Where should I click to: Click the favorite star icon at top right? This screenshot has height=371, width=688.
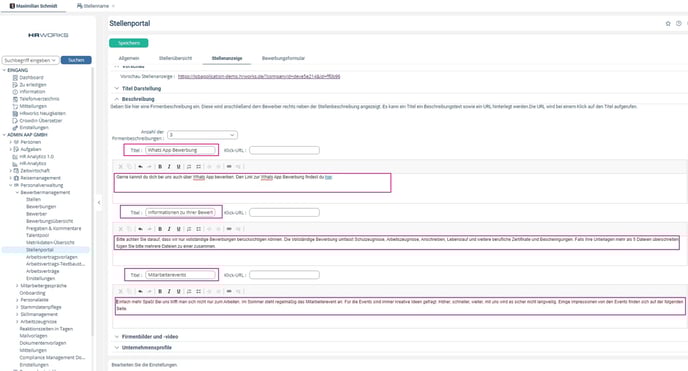point(668,24)
